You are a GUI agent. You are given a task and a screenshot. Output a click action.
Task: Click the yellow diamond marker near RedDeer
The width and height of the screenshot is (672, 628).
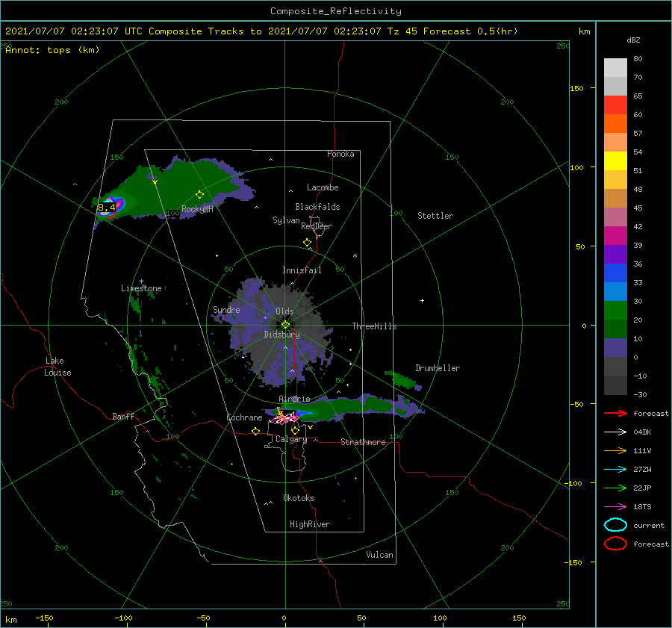pyautogui.click(x=307, y=243)
